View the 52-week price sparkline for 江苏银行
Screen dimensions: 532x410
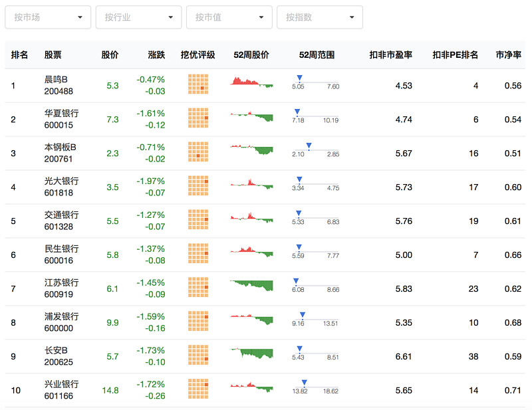coord(251,286)
